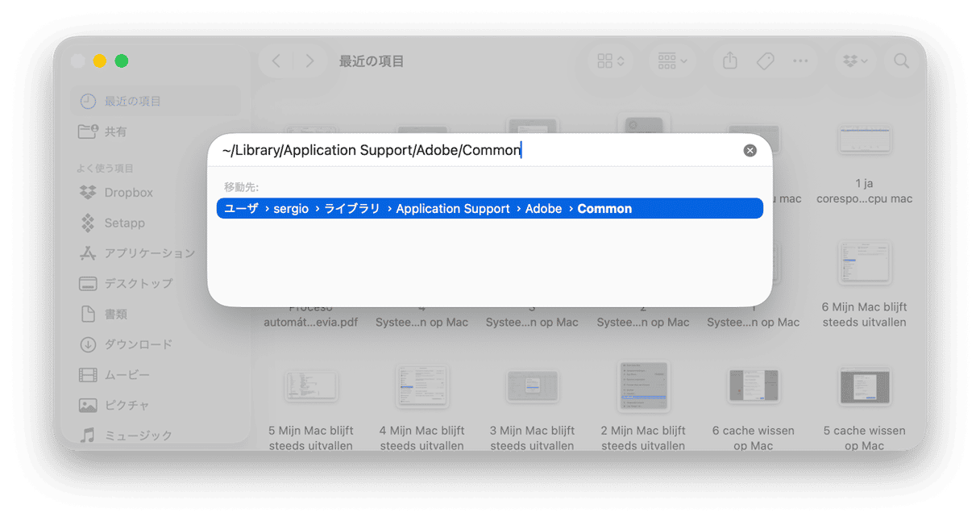Click the Finder search icon
The height and width of the screenshot is (521, 980).
901,61
